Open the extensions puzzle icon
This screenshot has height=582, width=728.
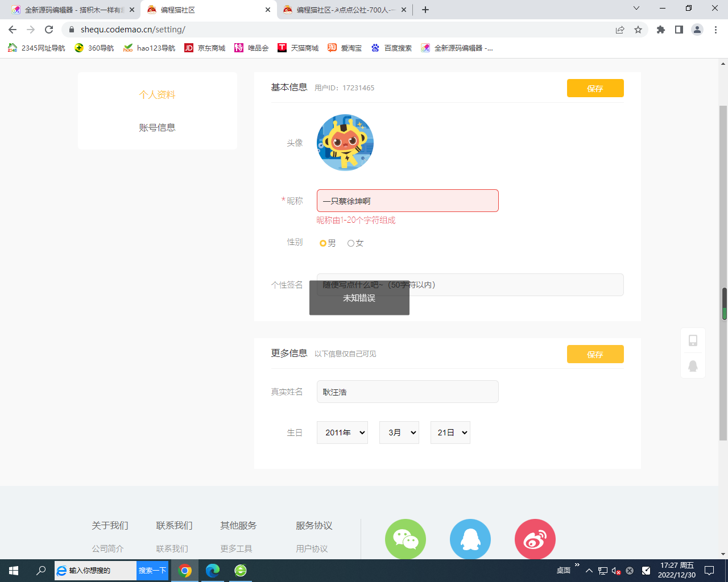[x=661, y=30]
